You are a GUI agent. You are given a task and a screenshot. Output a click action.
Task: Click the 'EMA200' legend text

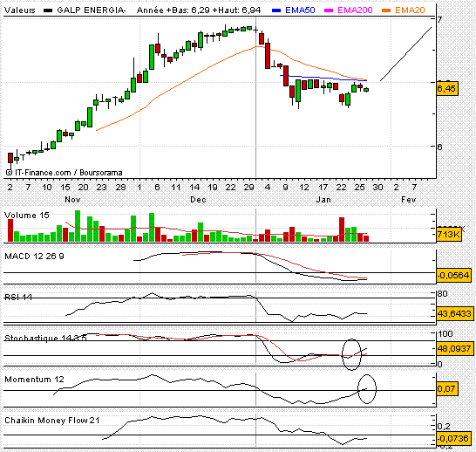[x=355, y=10]
